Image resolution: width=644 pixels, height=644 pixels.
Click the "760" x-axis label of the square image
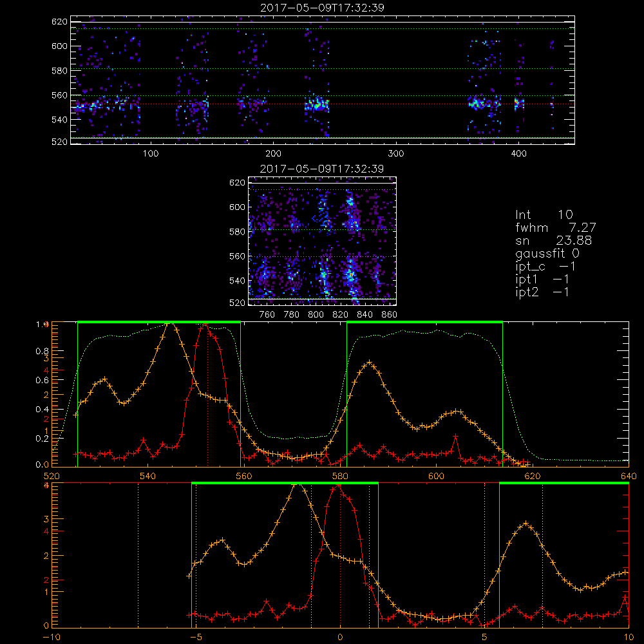pyautogui.click(x=267, y=315)
